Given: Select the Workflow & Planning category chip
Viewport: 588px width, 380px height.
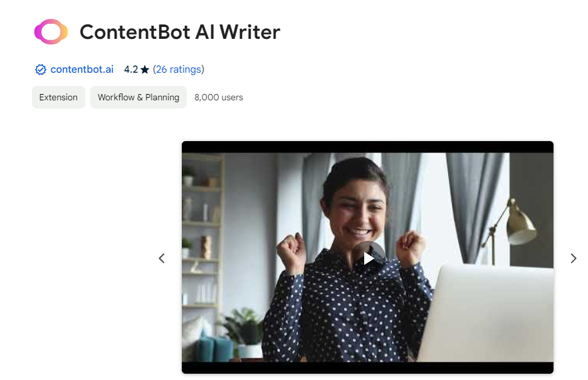Looking at the screenshot, I should [139, 97].
